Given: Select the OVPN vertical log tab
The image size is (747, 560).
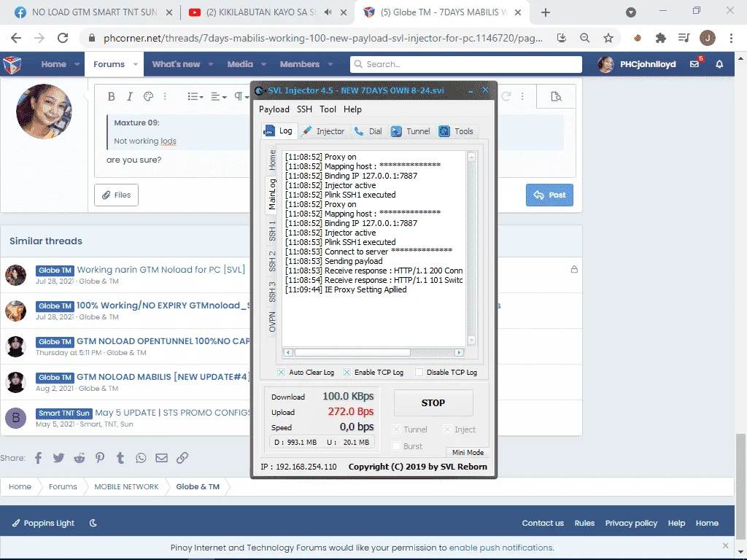Looking at the screenshot, I should (x=272, y=322).
